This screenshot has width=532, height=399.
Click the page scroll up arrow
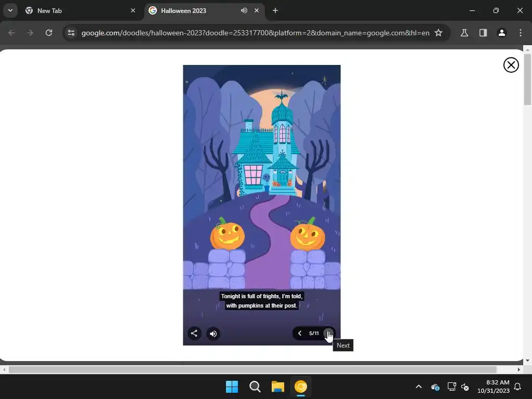pos(527,50)
